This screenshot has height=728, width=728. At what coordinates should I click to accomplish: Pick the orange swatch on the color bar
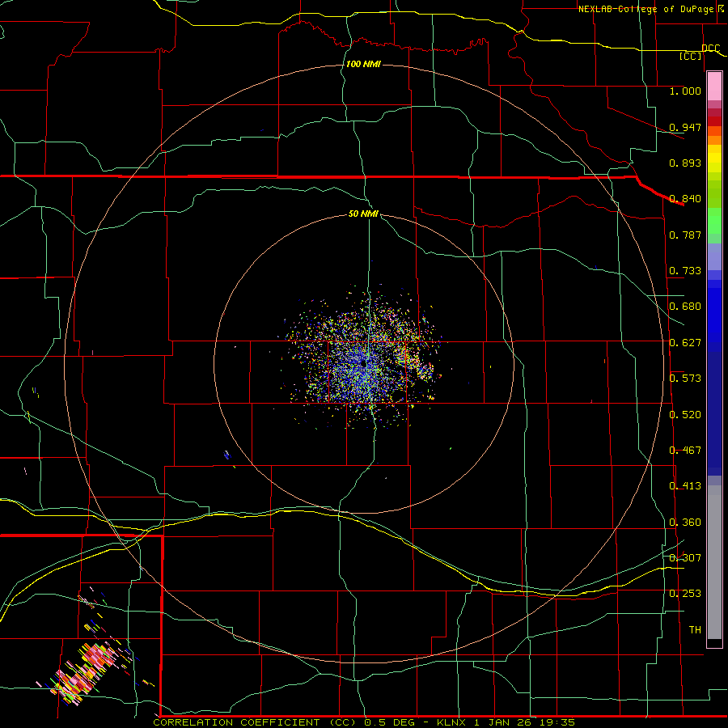pos(714,140)
